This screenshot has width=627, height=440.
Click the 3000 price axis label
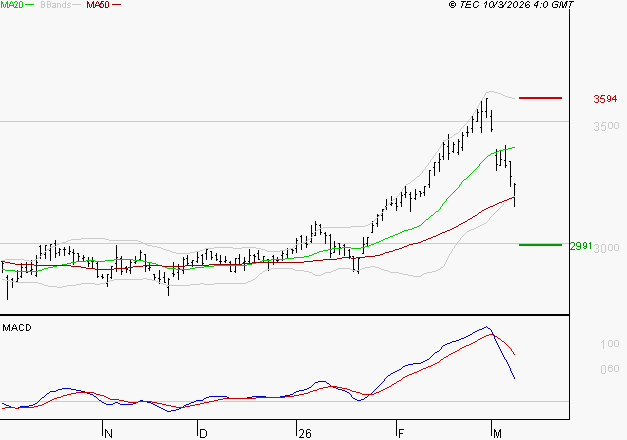pos(606,248)
